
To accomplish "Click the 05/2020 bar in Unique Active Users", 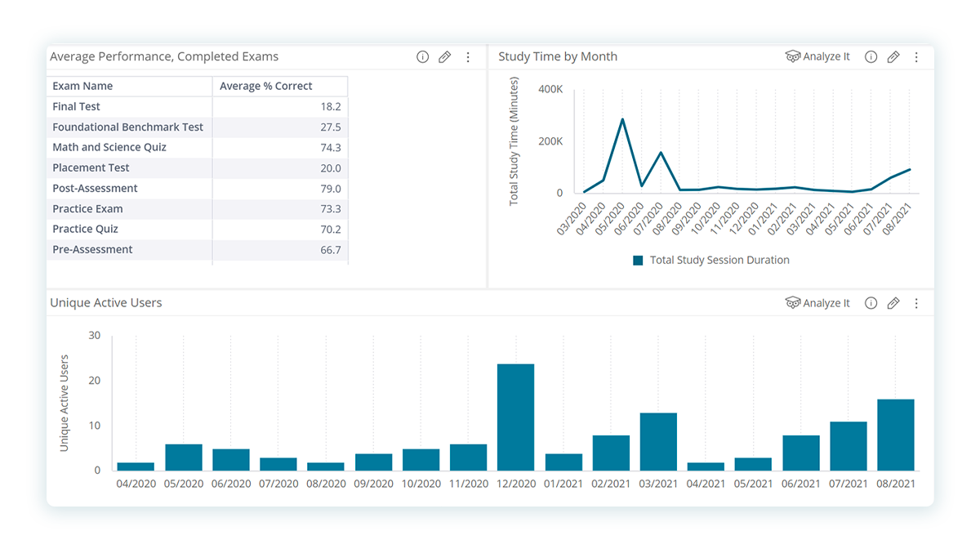I will [184, 457].
